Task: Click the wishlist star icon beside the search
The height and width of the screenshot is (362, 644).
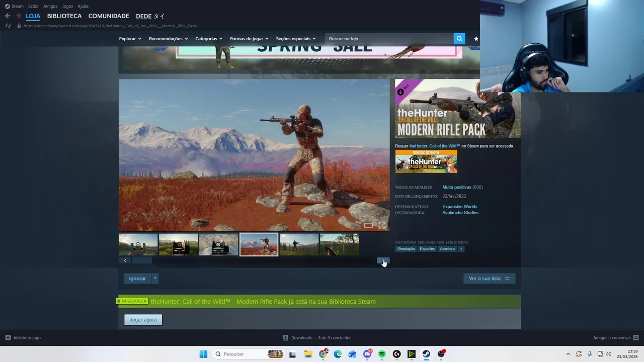Action: [x=476, y=39]
